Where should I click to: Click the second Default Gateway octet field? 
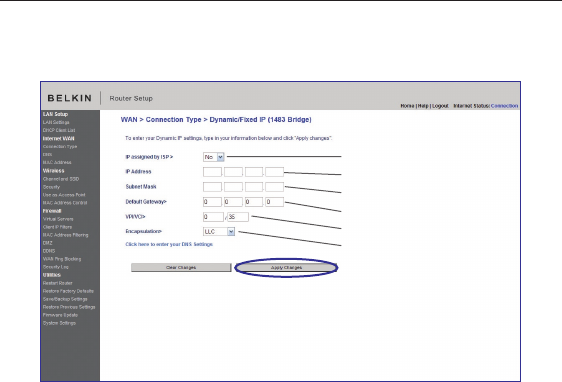point(233,202)
